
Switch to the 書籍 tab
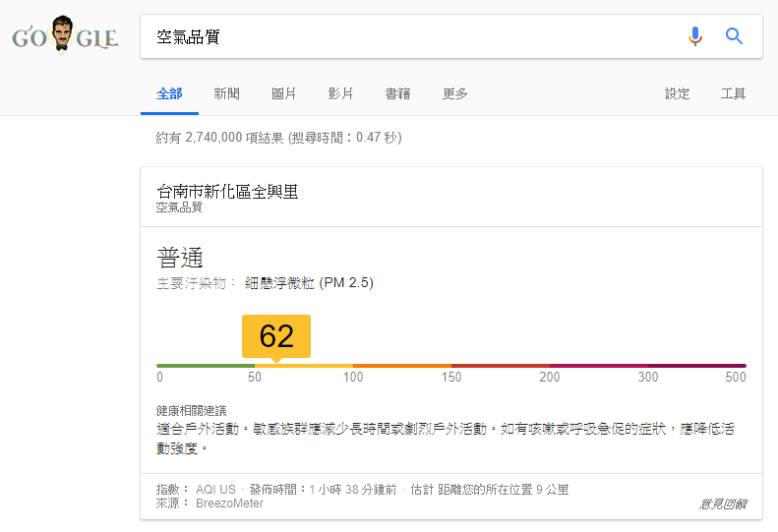click(397, 93)
